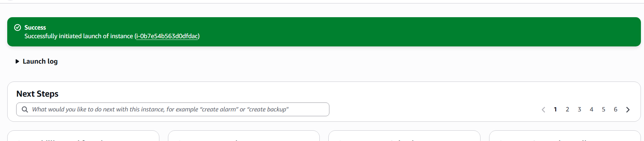Navigate to page 5 in pagination

[x=604, y=109]
